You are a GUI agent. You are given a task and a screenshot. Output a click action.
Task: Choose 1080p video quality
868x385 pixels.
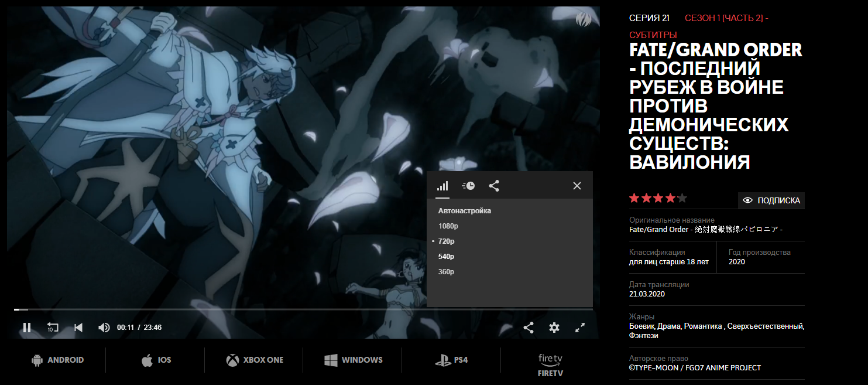448,226
